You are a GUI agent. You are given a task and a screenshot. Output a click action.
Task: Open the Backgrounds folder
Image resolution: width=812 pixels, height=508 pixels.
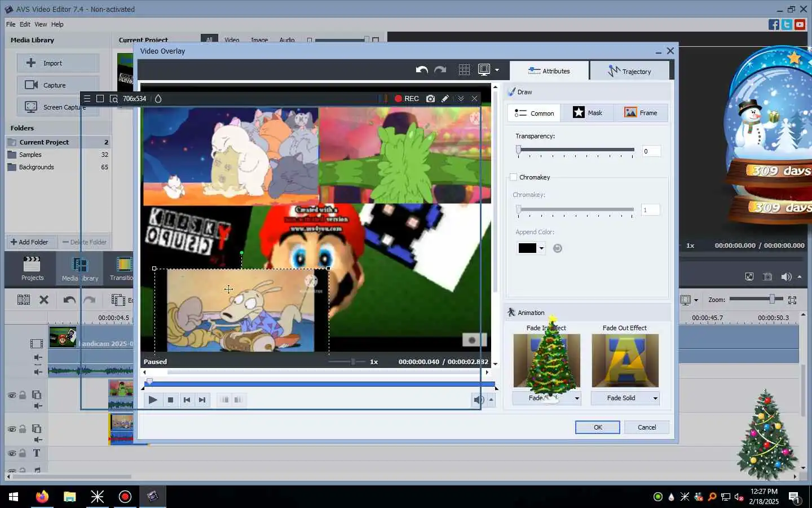click(58, 167)
